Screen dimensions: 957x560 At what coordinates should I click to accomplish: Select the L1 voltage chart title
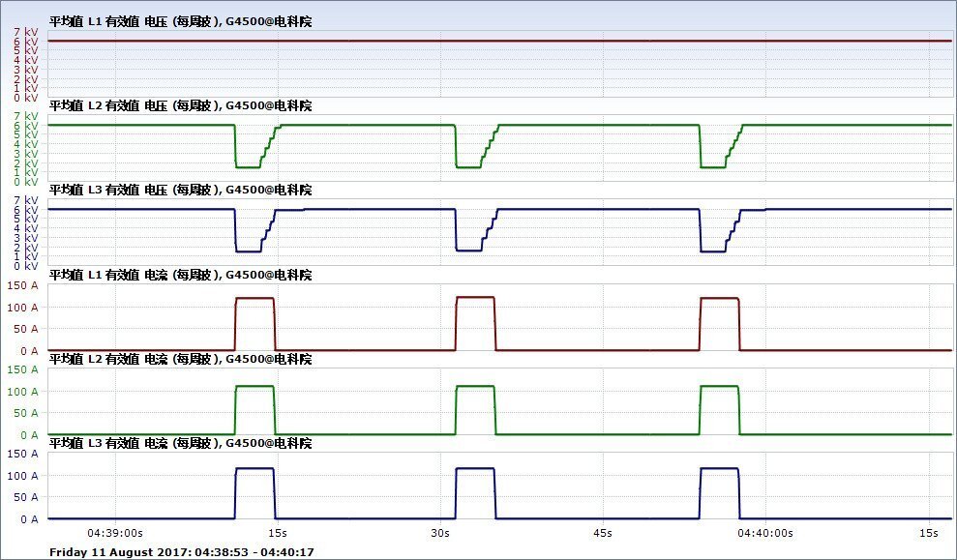tap(181, 21)
